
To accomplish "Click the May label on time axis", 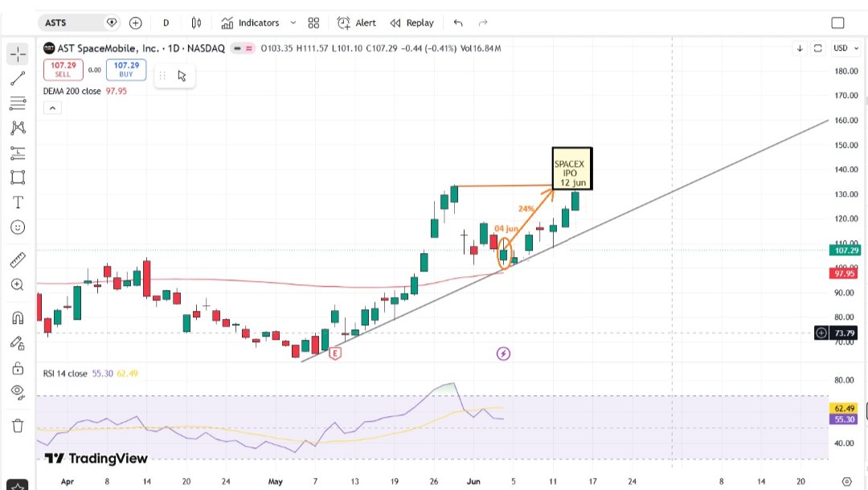I will (x=275, y=482).
